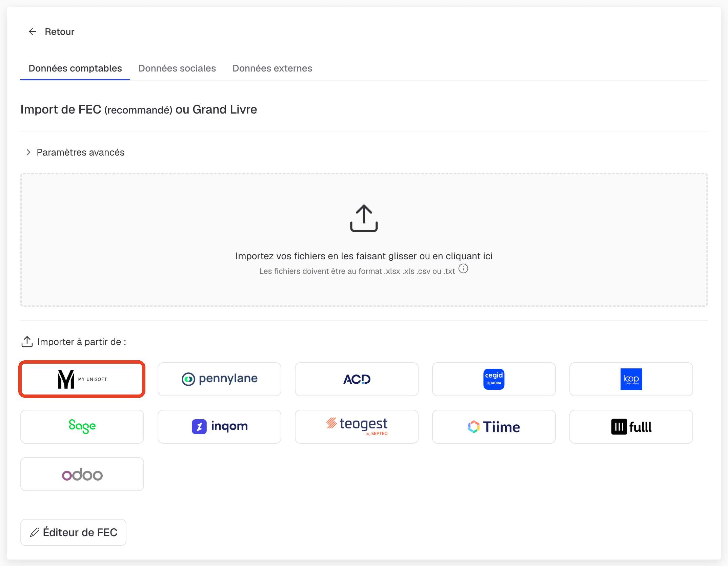This screenshot has width=728, height=566.
Task: Click the file format info icon
Action: [463, 269]
